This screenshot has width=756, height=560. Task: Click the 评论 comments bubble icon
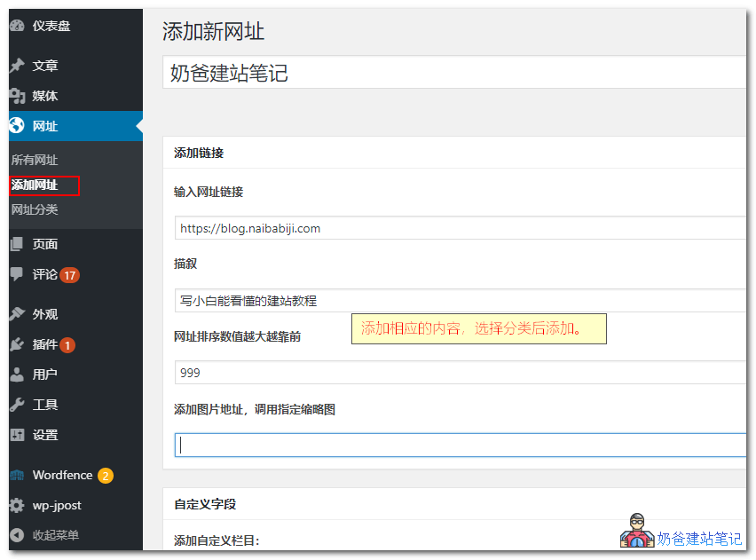click(x=20, y=275)
